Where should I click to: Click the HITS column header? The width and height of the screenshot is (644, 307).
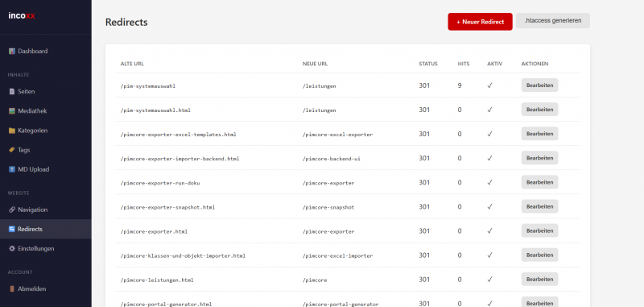tap(464, 64)
